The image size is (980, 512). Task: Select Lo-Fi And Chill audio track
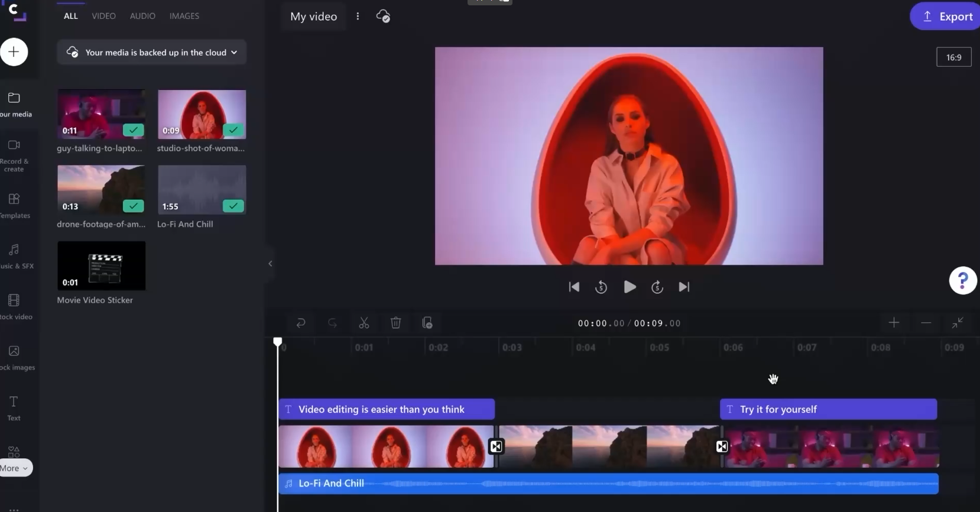tap(609, 484)
